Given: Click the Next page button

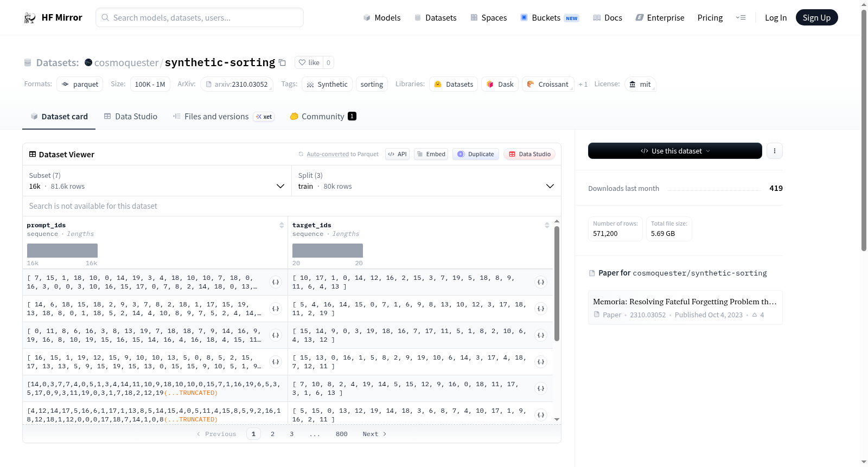Looking at the screenshot, I should 374,434.
